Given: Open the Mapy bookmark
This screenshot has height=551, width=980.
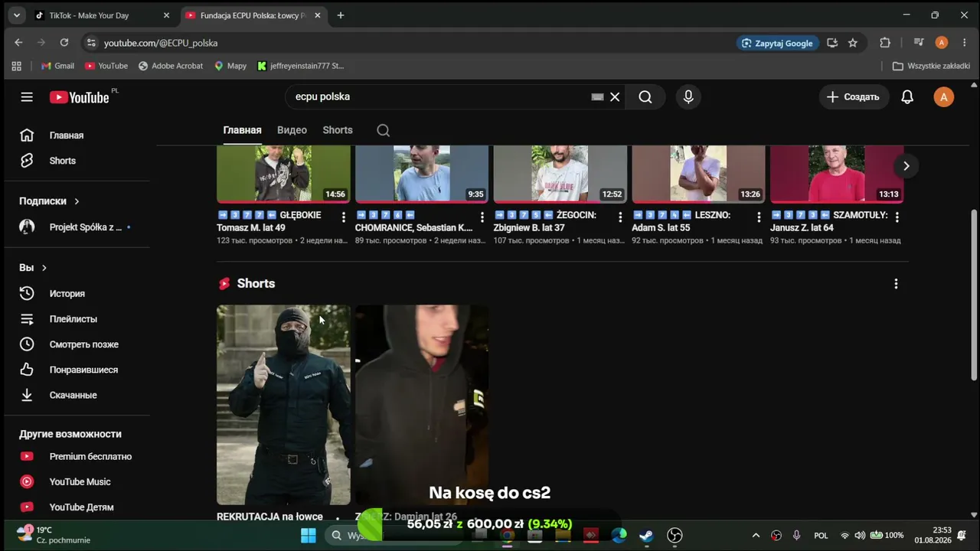Looking at the screenshot, I should click(x=230, y=66).
